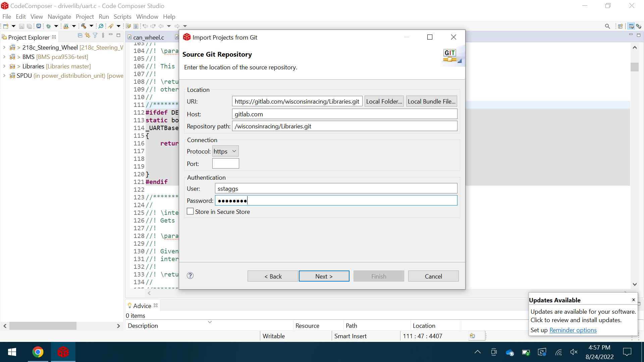Open the Protocol https dropdown
Image resolution: width=644 pixels, height=362 pixels.
[225, 152]
